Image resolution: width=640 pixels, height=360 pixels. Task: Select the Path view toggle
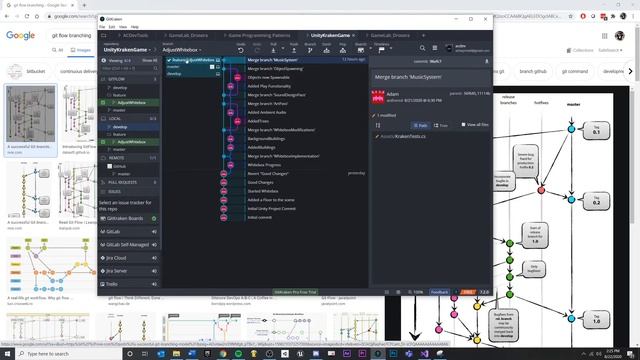coord(420,125)
